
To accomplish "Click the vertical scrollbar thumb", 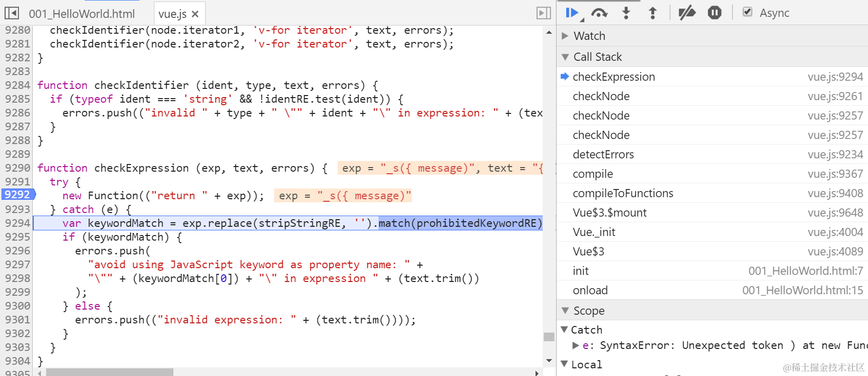I will coord(549,337).
